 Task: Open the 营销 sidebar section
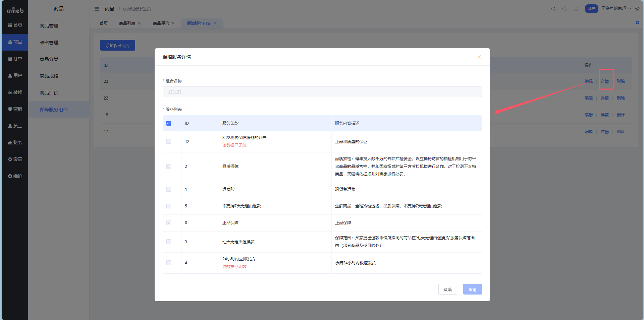(x=15, y=109)
